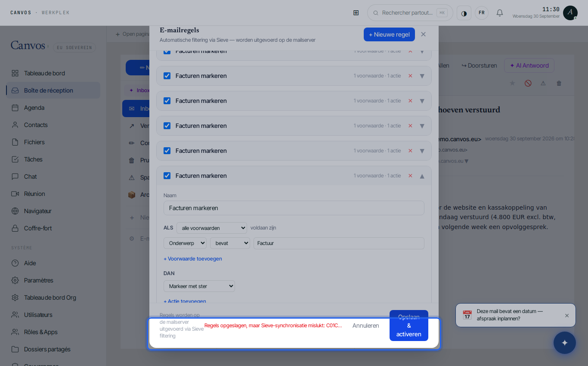Click Opslaan & activeren
This screenshot has width=588, height=366.
coord(409,326)
